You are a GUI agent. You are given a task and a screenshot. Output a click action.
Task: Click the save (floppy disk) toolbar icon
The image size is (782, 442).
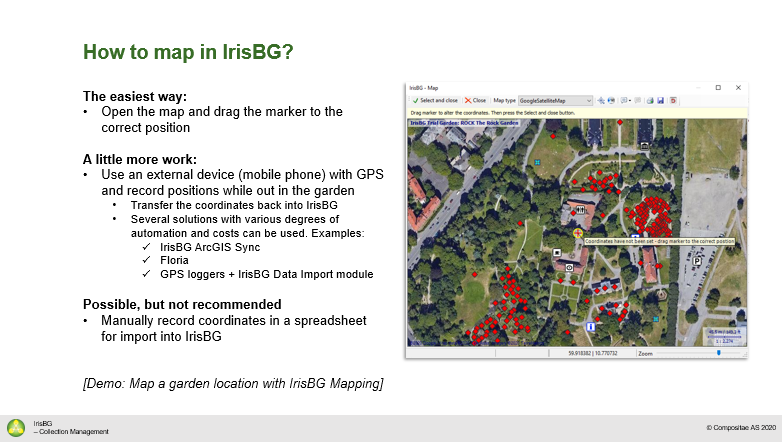point(660,100)
